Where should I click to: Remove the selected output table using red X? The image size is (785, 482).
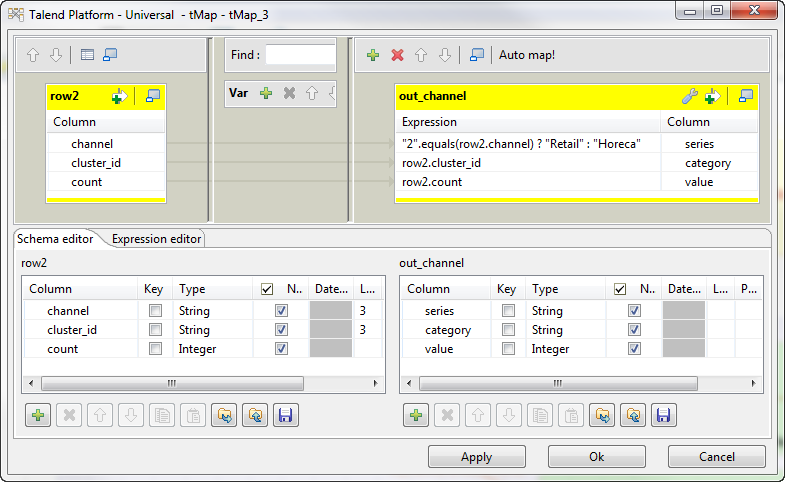(397, 55)
